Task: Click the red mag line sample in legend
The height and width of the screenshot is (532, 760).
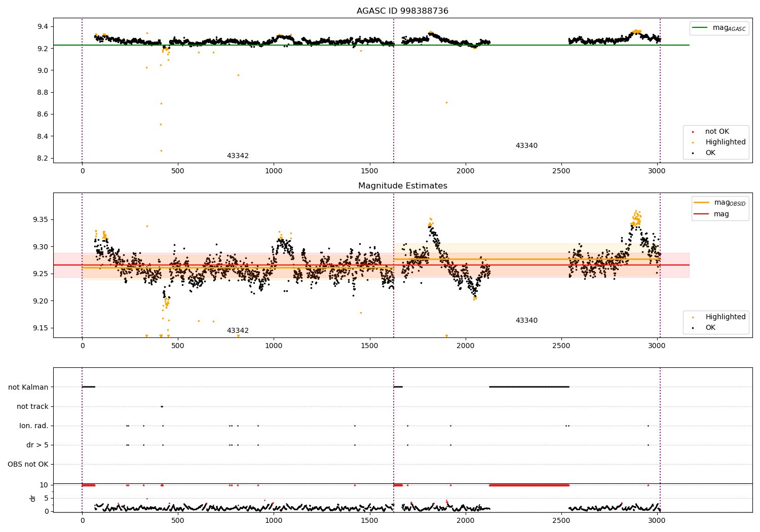Action: (702, 214)
